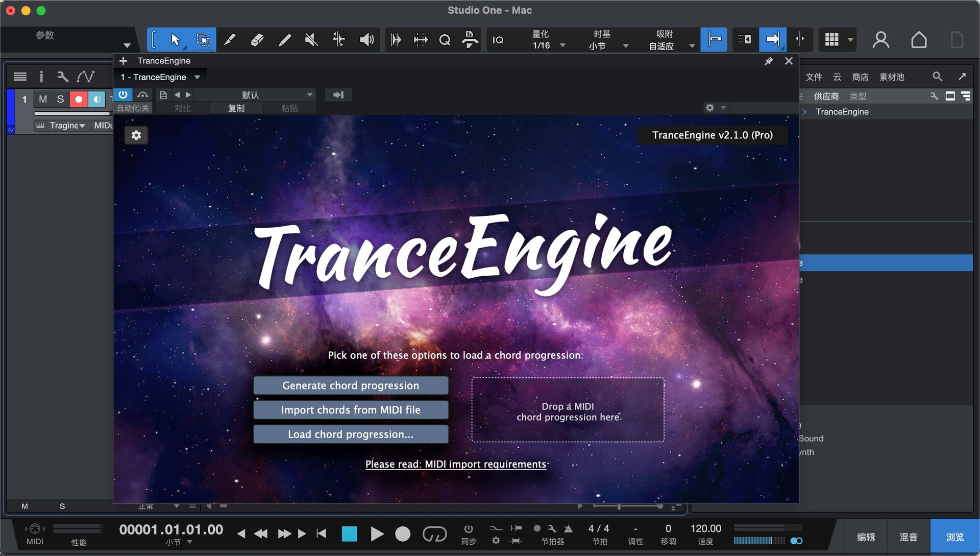Viewport: 980px width, 556px height.
Task: Select the Arrow tool
Action: pyautogui.click(x=175, y=40)
